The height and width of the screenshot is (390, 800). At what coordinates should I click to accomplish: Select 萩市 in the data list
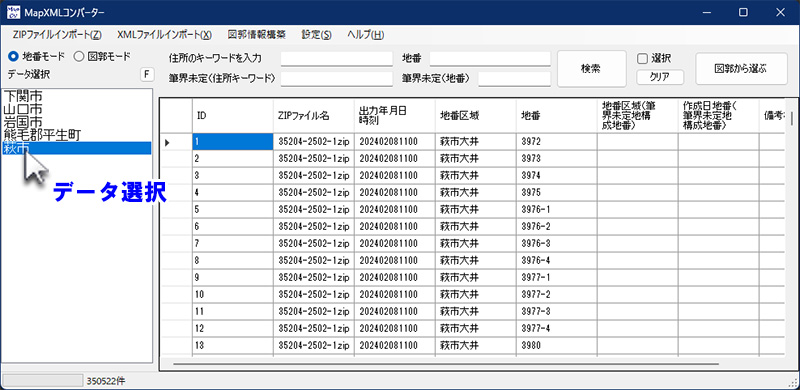click(77, 148)
